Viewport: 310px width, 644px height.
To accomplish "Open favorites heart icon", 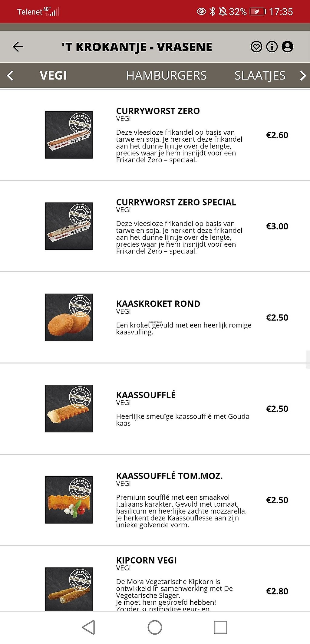I will [x=256, y=47].
